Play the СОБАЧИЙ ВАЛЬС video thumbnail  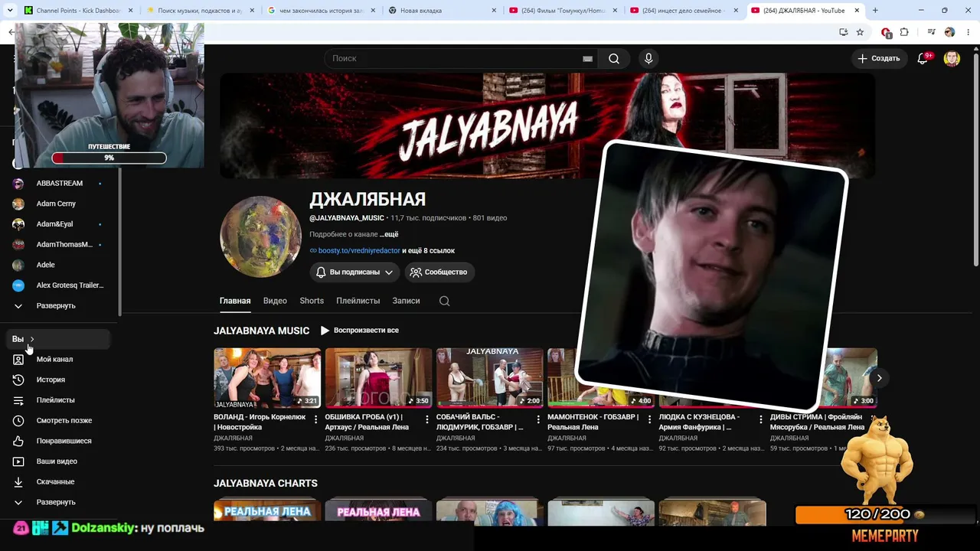tap(490, 378)
